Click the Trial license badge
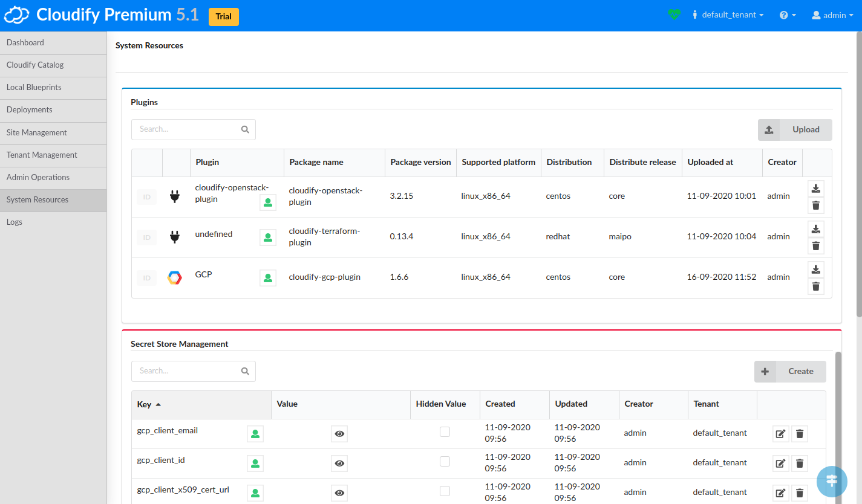The image size is (862, 504). 224,17
